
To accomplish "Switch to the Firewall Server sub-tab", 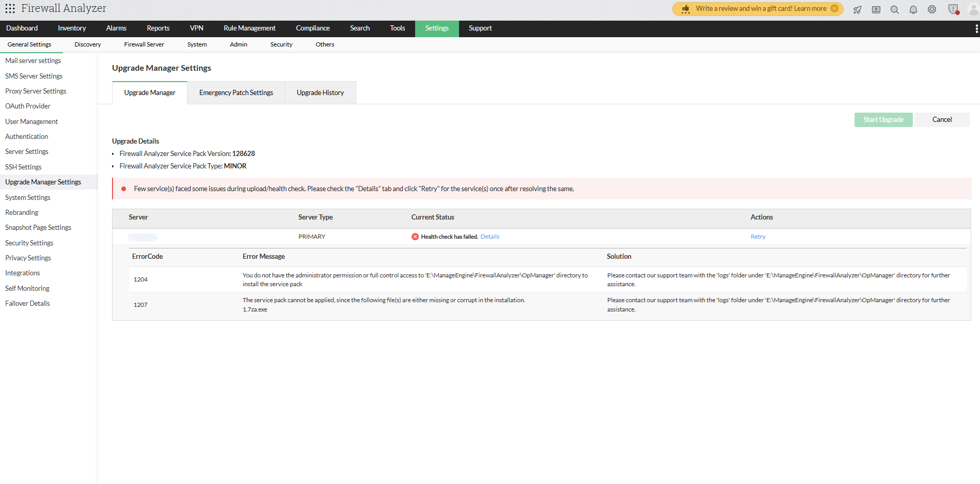I will [x=144, y=44].
